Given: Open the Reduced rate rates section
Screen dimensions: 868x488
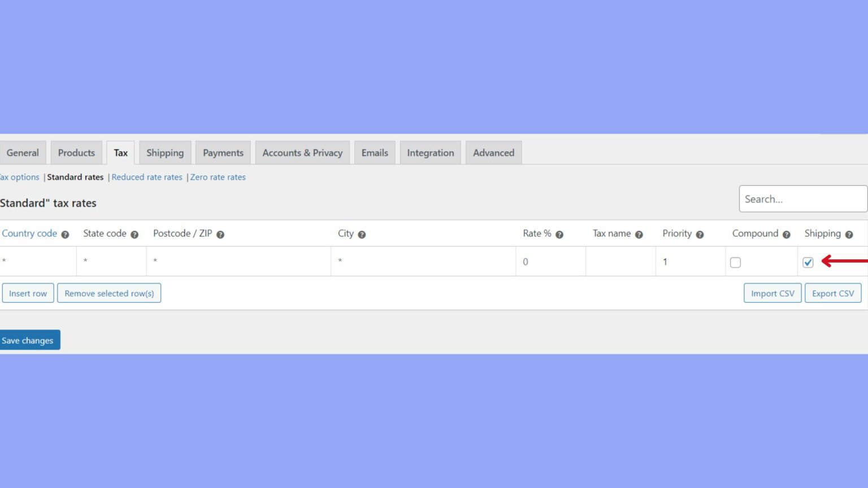Looking at the screenshot, I should coord(147,177).
